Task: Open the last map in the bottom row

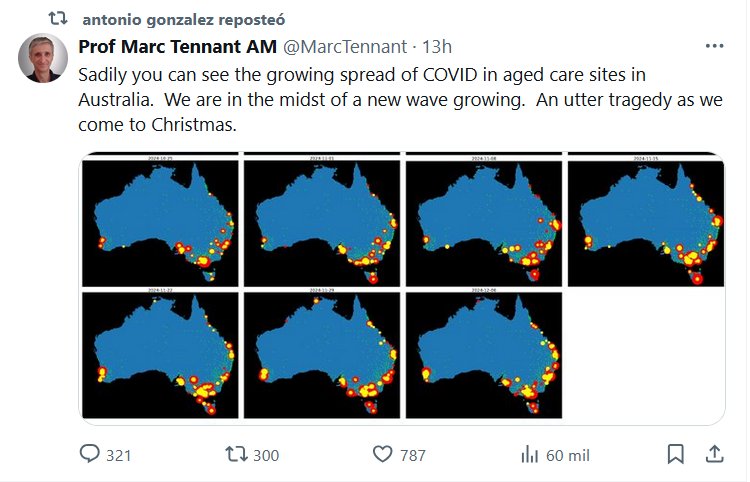Action: click(483, 353)
